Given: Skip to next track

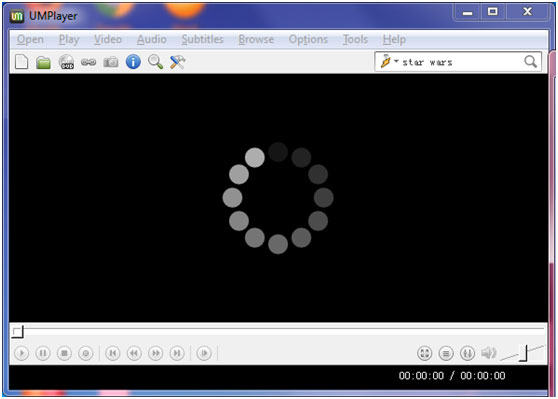Looking at the screenshot, I should [x=177, y=353].
